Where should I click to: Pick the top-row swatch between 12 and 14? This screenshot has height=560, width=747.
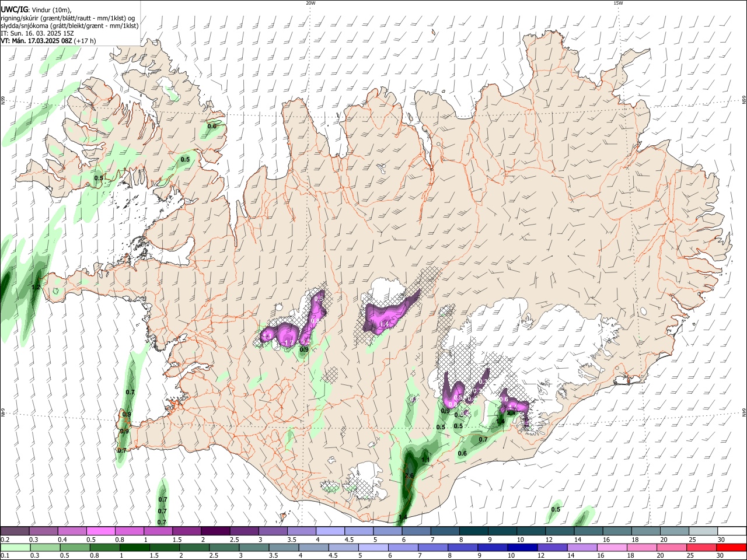[558, 531]
